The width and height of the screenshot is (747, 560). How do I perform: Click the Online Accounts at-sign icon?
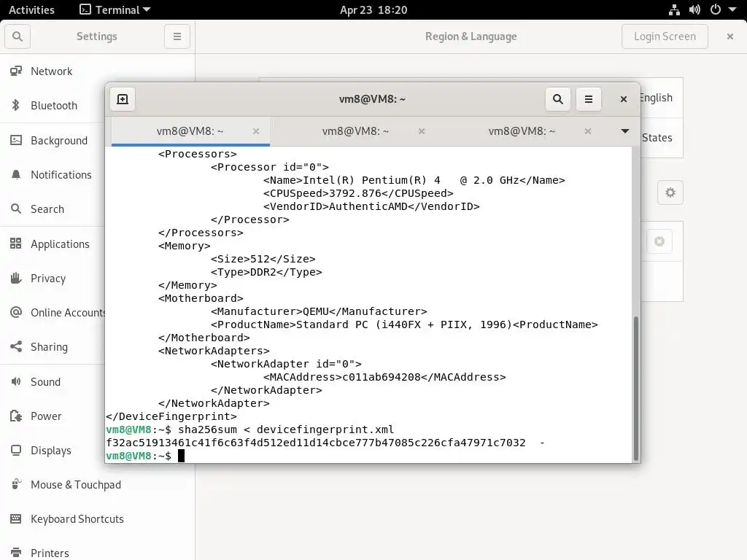coord(16,312)
